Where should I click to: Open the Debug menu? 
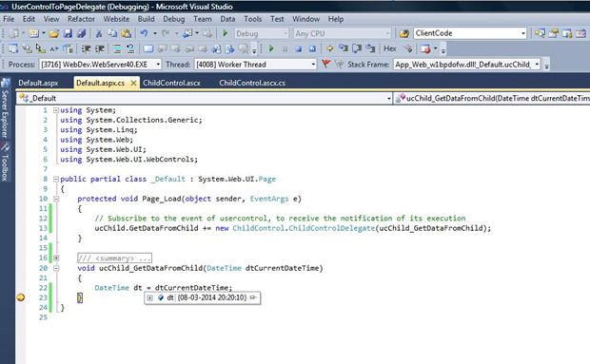[174, 19]
